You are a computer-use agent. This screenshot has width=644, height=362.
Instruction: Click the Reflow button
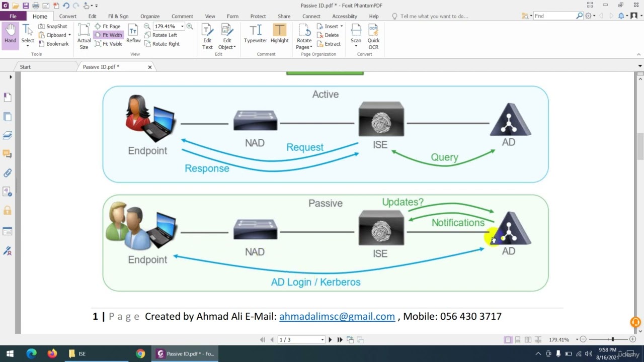(133, 33)
